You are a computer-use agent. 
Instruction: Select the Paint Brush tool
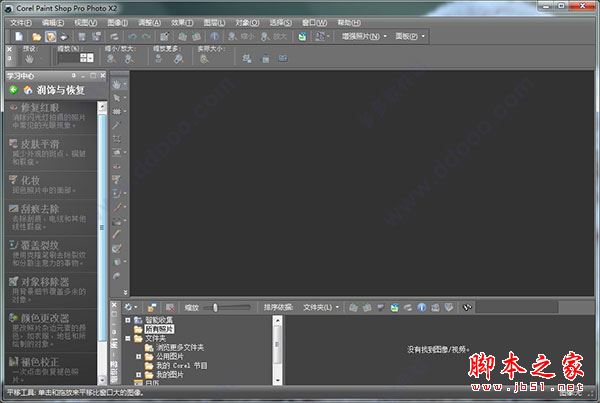tap(117, 207)
